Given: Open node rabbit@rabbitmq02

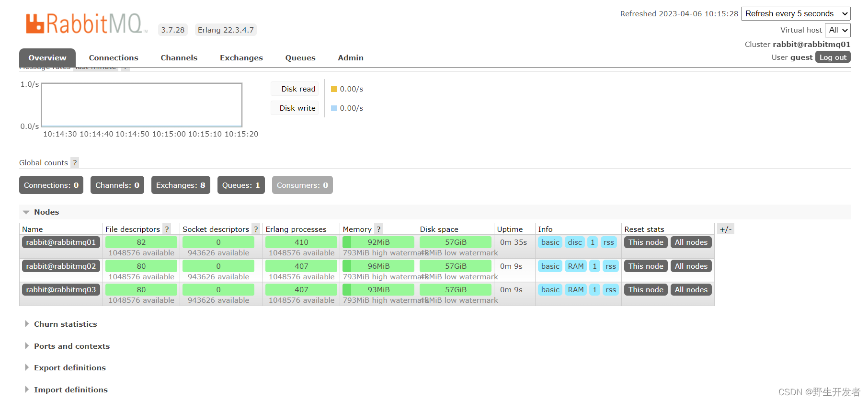Looking at the screenshot, I should pos(61,266).
